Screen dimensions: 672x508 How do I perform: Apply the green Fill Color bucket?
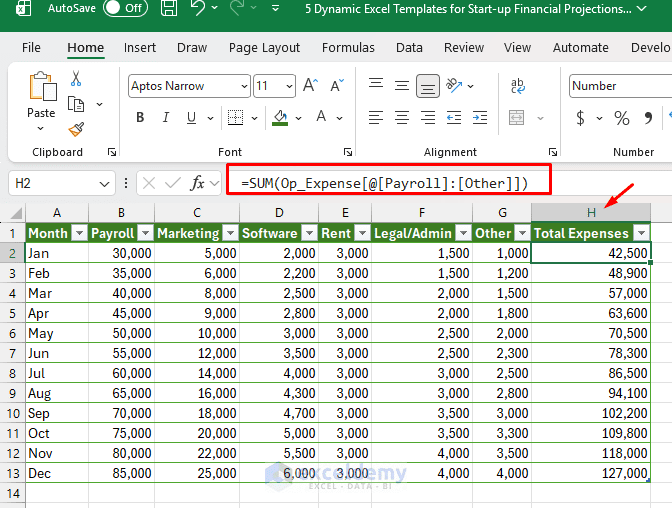pyautogui.click(x=280, y=118)
